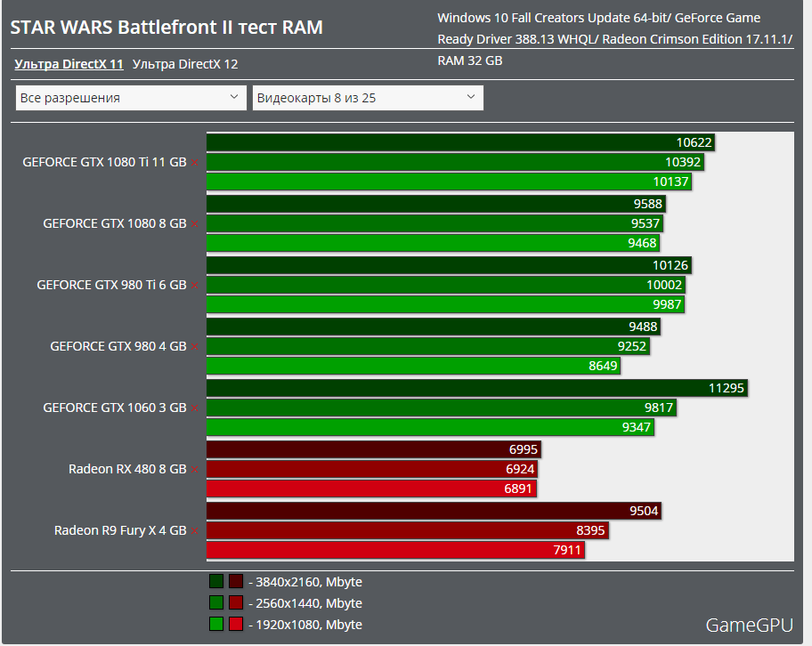Click the 6995 bar for RX 480

374,449
